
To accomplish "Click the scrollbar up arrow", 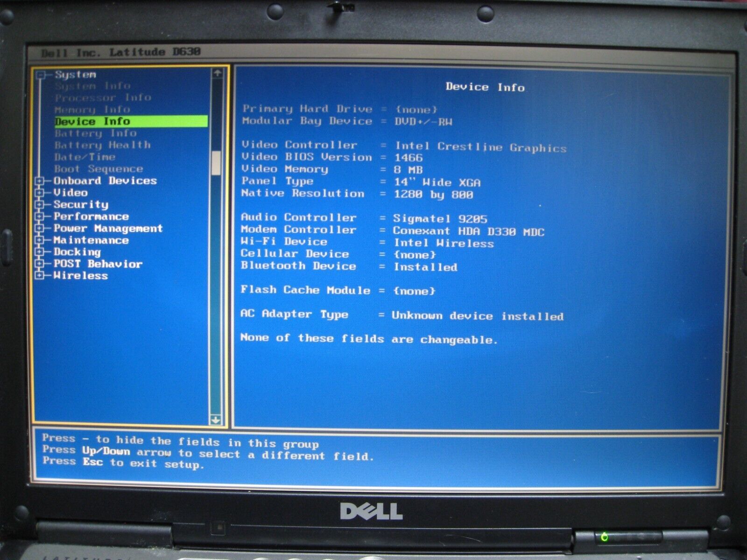I will point(217,73).
